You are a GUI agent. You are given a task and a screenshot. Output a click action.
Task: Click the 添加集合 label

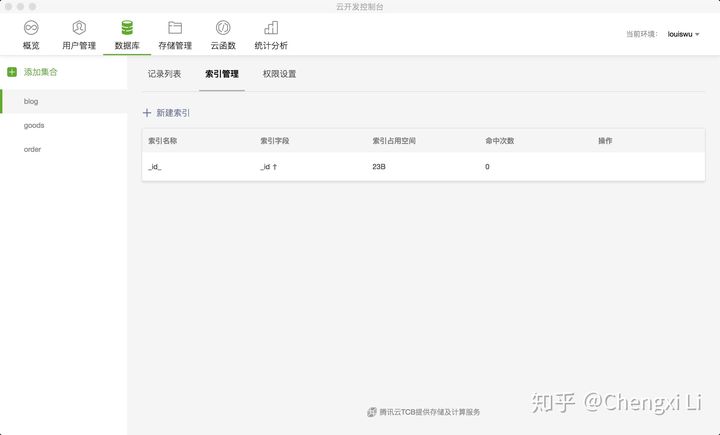click(41, 72)
